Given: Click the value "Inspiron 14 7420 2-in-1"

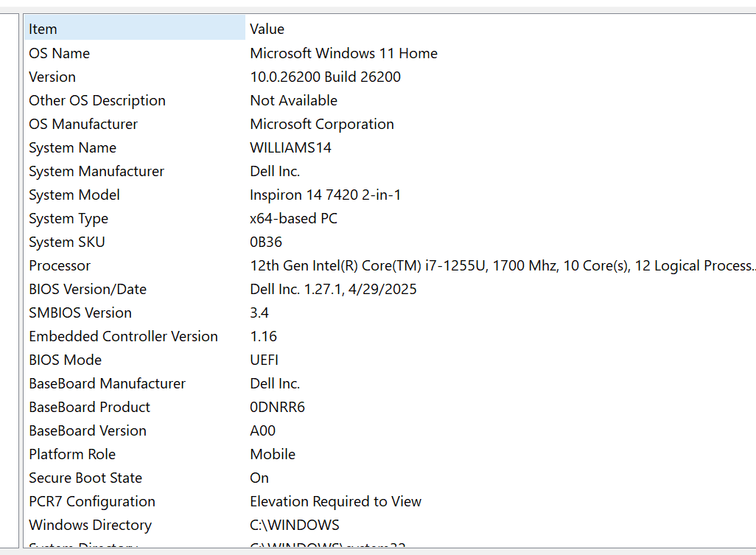Looking at the screenshot, I should point(326,195).
